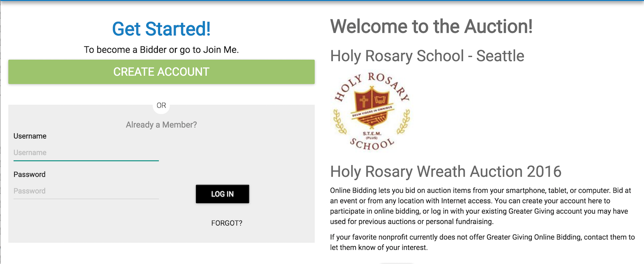Viewport: 644px width, 264px height.
Task: Click the Password field label
Action: [x=30, y=175]
